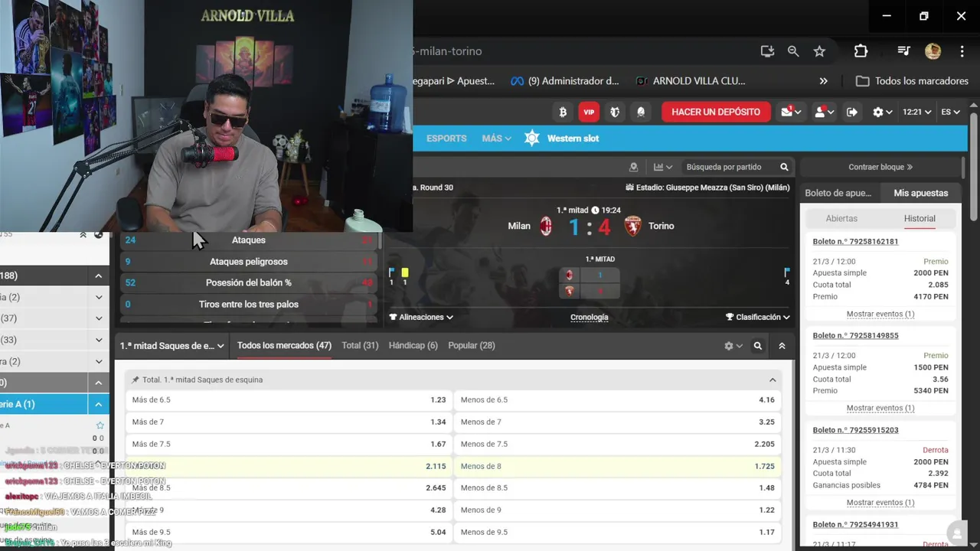Click the magnifier in Búsqueda por partido

tap(784, 167)
